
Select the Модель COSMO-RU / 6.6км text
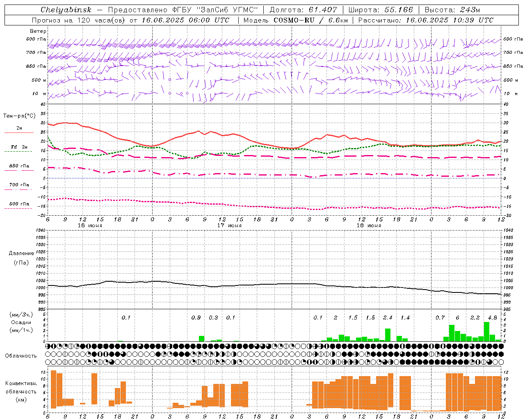[x=295, y=20]
